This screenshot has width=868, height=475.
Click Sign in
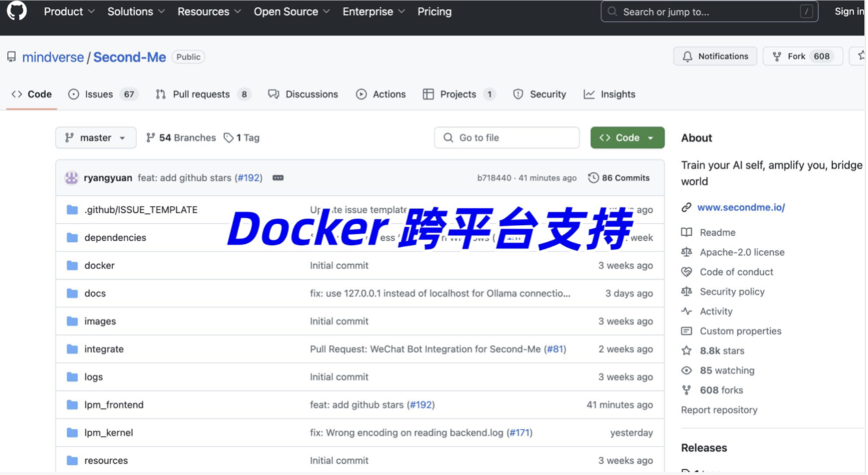click(x=849, y=11)
